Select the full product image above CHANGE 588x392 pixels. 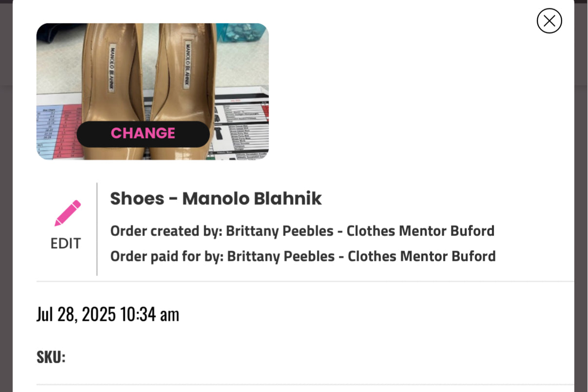click(153, 73)
